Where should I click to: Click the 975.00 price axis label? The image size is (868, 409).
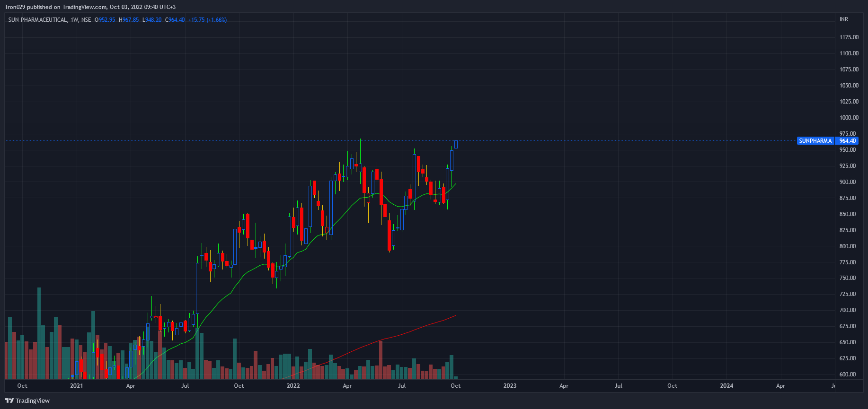click(847, 134)
